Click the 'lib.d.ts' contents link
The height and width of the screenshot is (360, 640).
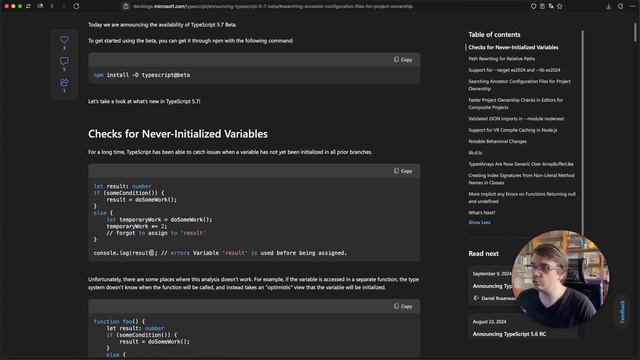pyautogui.click(x=475, y=153)
